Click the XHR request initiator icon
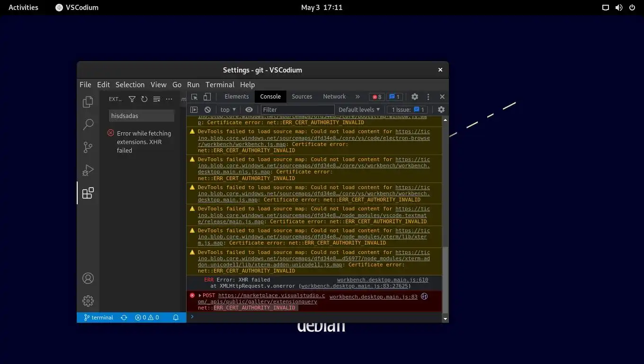The image size is (644, 364). [x=424, y=296]
